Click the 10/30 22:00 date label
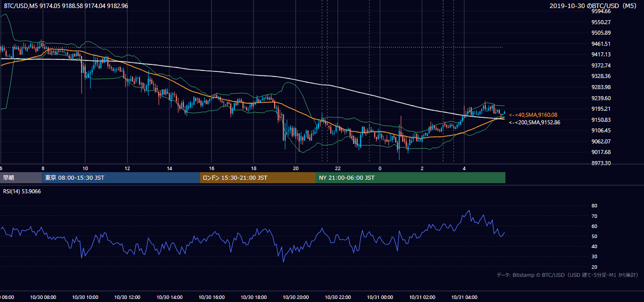This screenshot has width=644, height=302. point(338,297)
